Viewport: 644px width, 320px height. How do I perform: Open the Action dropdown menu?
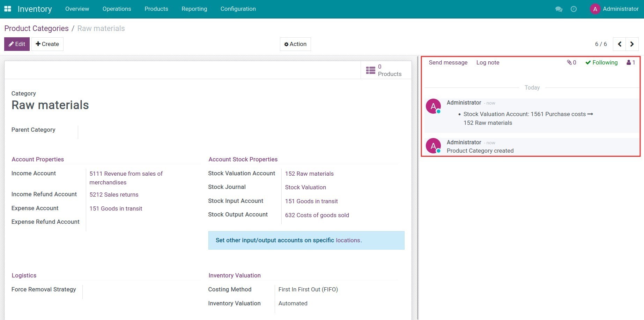295,44
